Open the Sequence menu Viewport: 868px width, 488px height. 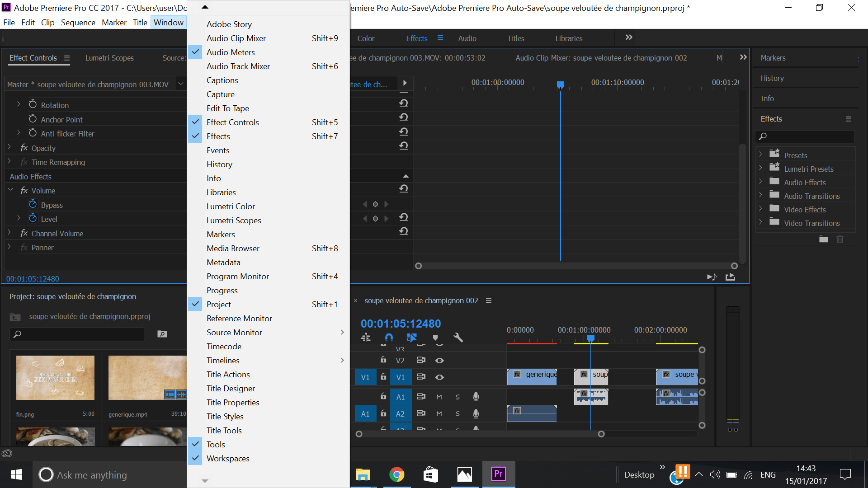[x=78, y=22]
